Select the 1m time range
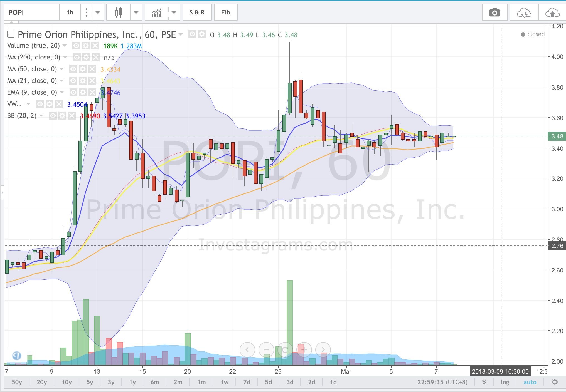Viewport: 566px width, 392px height. click(201, 382)
